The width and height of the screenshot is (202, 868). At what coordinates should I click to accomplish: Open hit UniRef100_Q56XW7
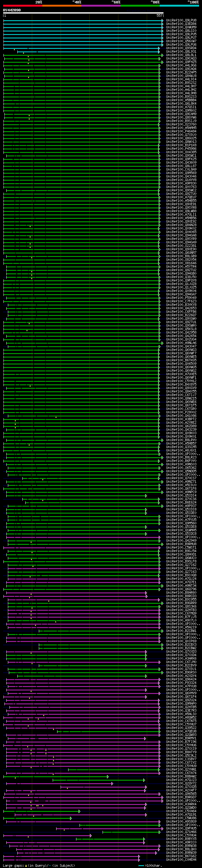tap(181, 41)
